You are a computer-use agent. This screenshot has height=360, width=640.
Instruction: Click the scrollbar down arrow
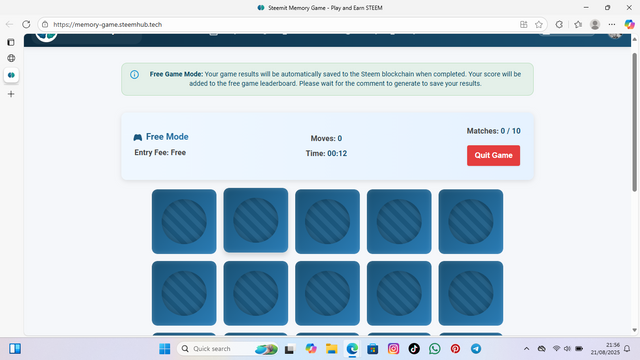(634, 330)
